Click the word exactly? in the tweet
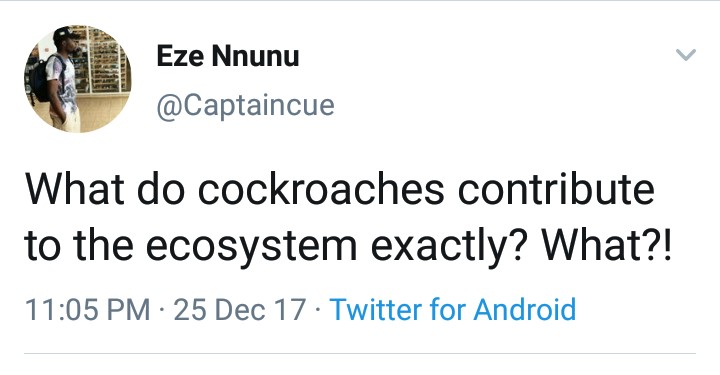Image resolution: width=720 pixels, height=375 pixels. (449, 246)
